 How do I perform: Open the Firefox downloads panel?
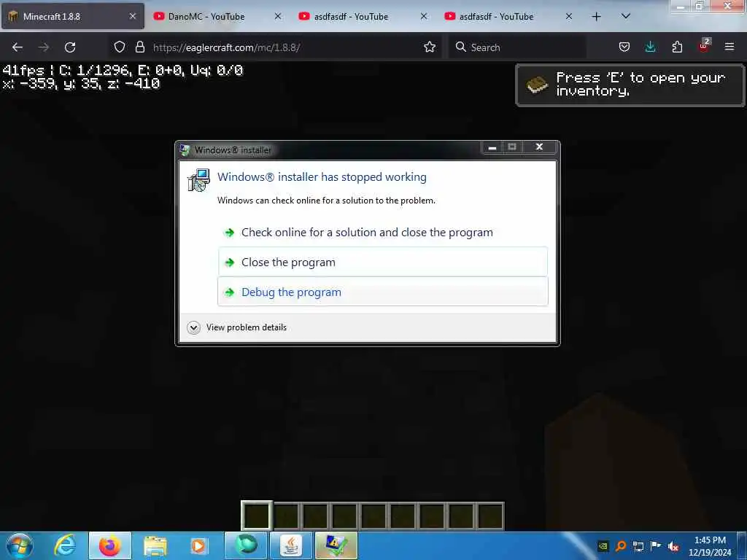click(x=650, y=47)
